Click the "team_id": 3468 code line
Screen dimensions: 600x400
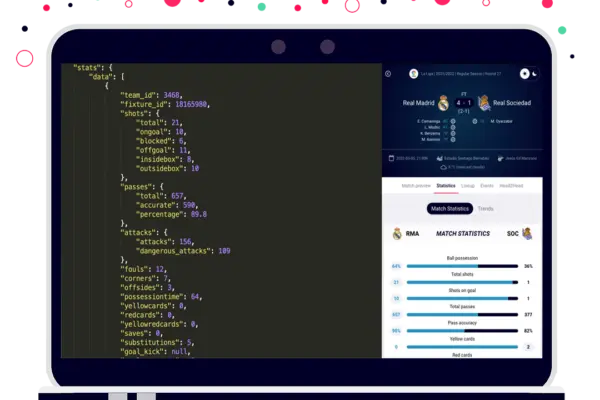point(152,95)
